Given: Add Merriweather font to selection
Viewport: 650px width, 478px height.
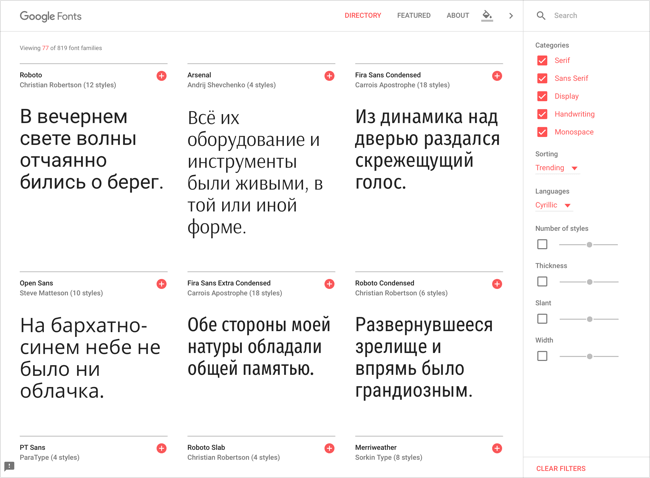Looking at the screenshot, I should 497,448.
